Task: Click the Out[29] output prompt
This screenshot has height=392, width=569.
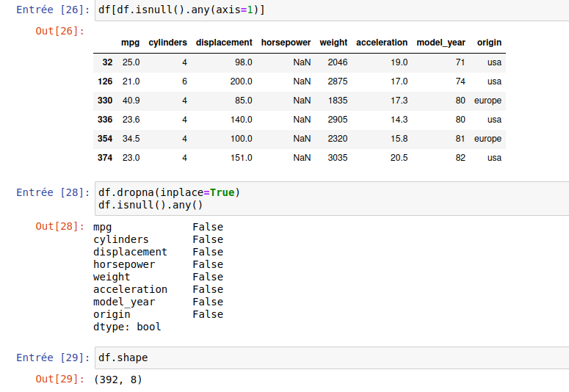Action: [x=60, y=379]
